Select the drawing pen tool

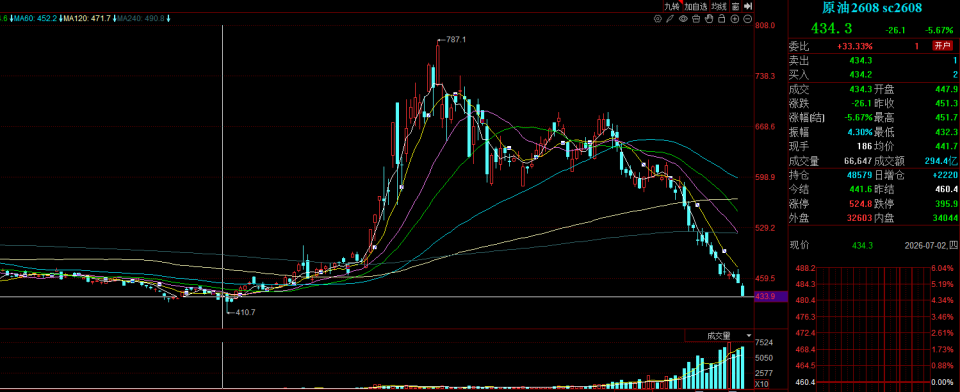point(670,18)
